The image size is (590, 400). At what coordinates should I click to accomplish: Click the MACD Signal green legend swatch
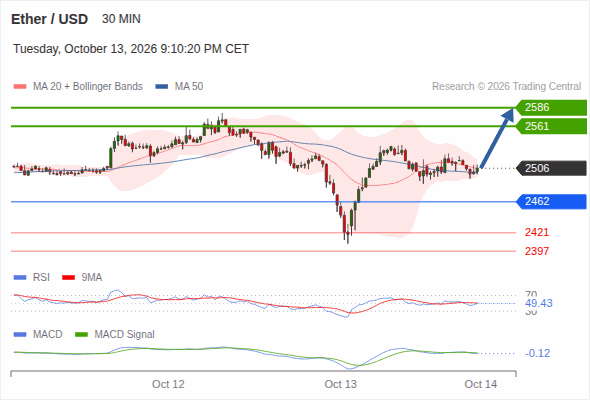coord(81,335)
